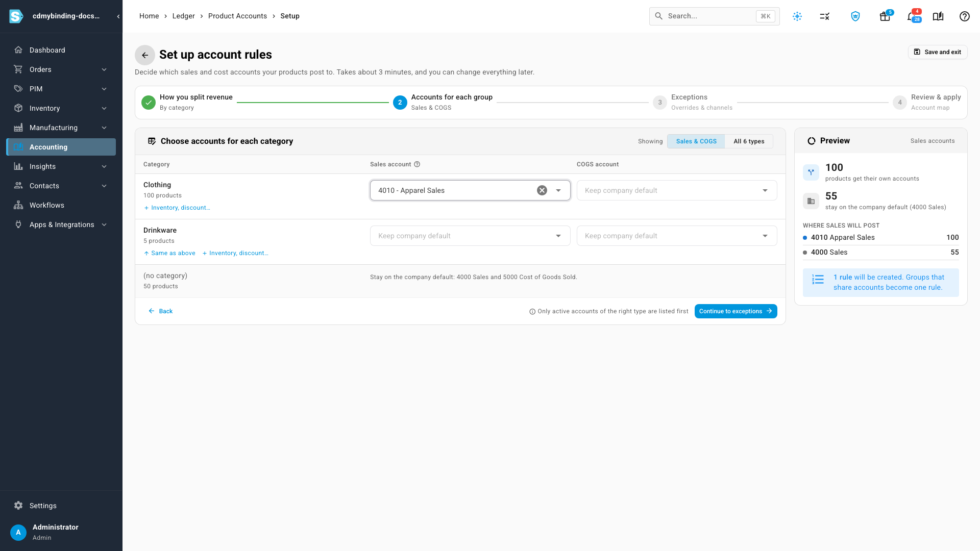Click Same as above link under Drinkware
Viewport: 980px width, 551px height.
coord(169,253)
